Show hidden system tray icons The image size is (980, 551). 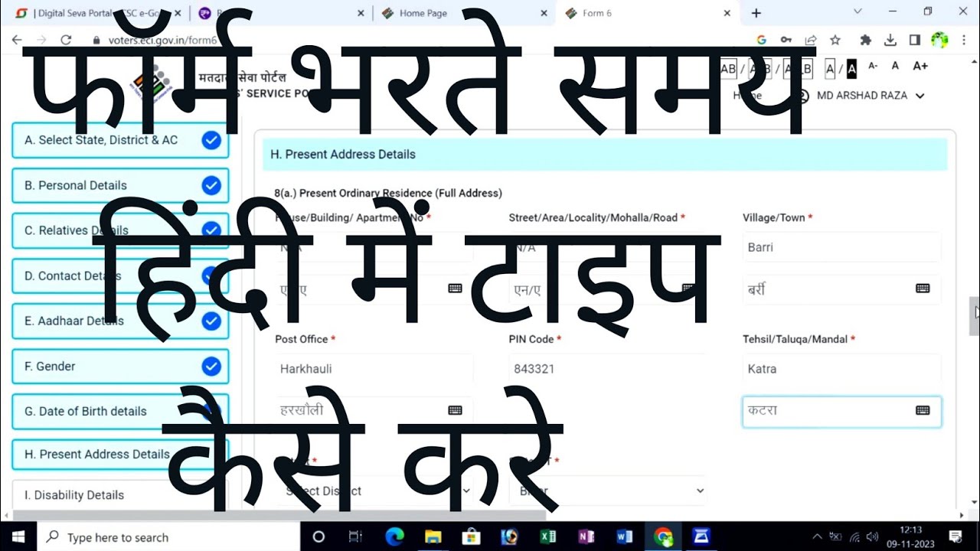coord(817,536)
